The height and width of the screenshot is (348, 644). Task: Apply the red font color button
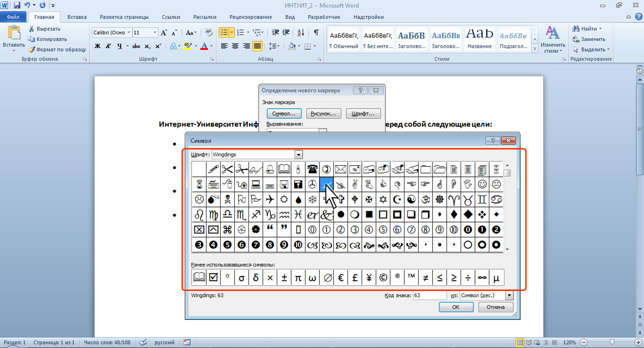coord(204,46)
